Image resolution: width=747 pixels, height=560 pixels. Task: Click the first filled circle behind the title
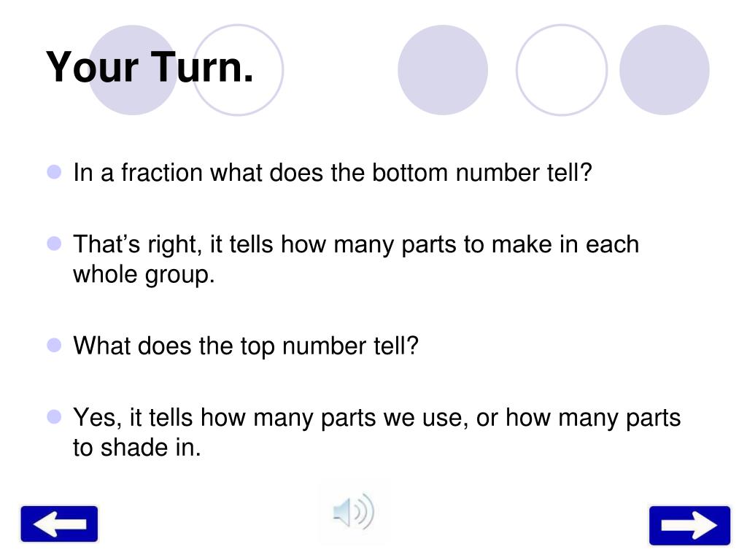tap(133, 70)
